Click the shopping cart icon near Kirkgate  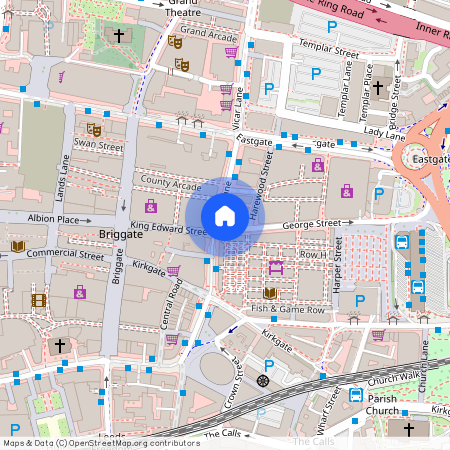[174, 271]
